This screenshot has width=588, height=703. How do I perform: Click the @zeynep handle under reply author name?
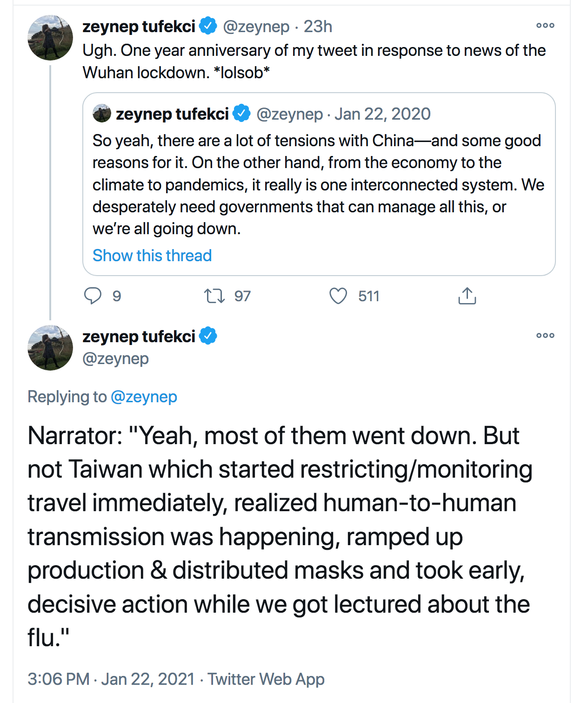[x=115, y=358]
